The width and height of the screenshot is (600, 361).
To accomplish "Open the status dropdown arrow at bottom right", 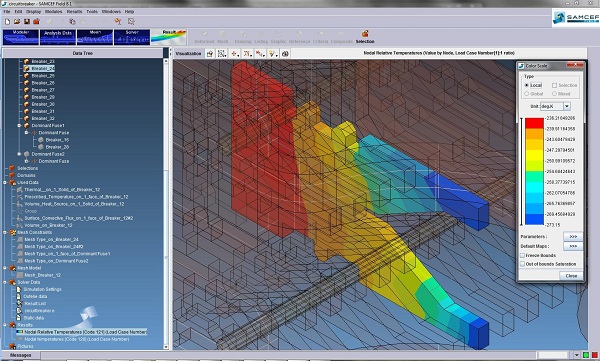I will (x=577, y=355).
